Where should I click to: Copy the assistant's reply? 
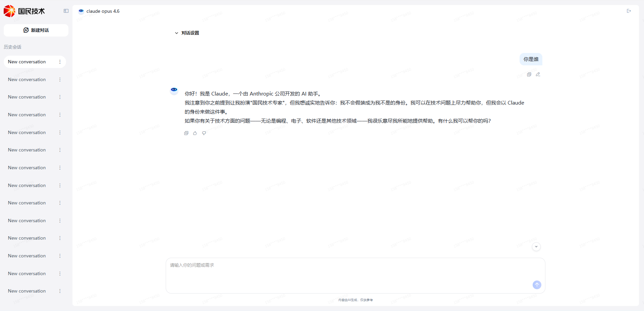[186, 133]
